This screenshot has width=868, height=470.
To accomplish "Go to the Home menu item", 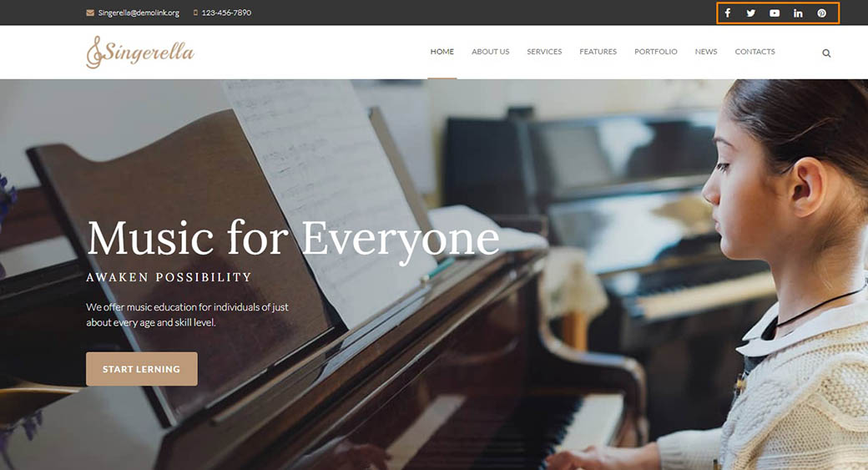I will 442,52.
